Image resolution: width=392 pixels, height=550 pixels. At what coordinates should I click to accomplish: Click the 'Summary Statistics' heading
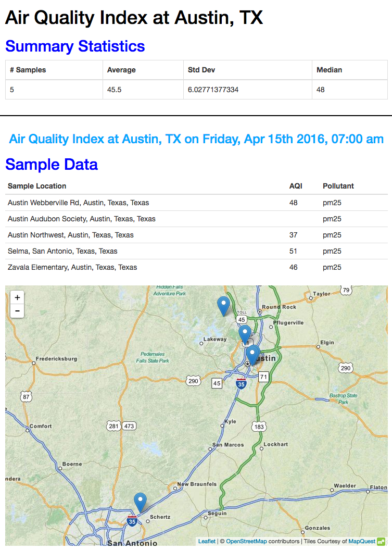[x=75, y=46]
